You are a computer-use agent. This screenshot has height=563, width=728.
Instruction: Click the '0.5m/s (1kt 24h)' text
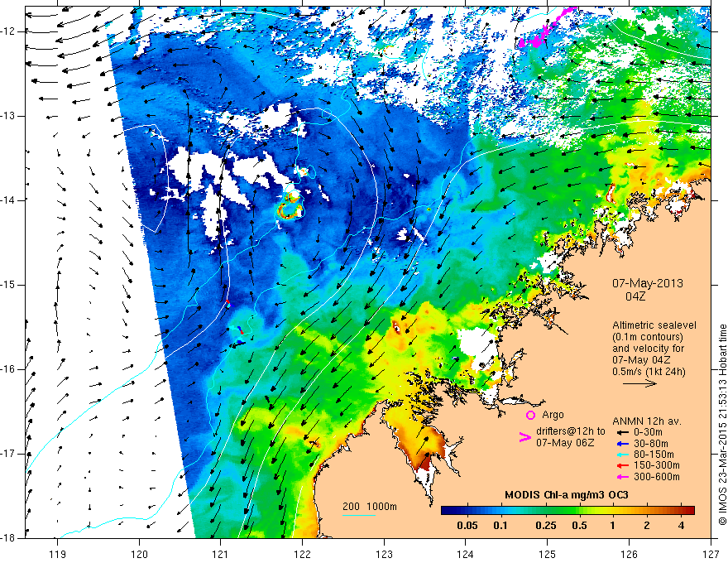(649, 371)
